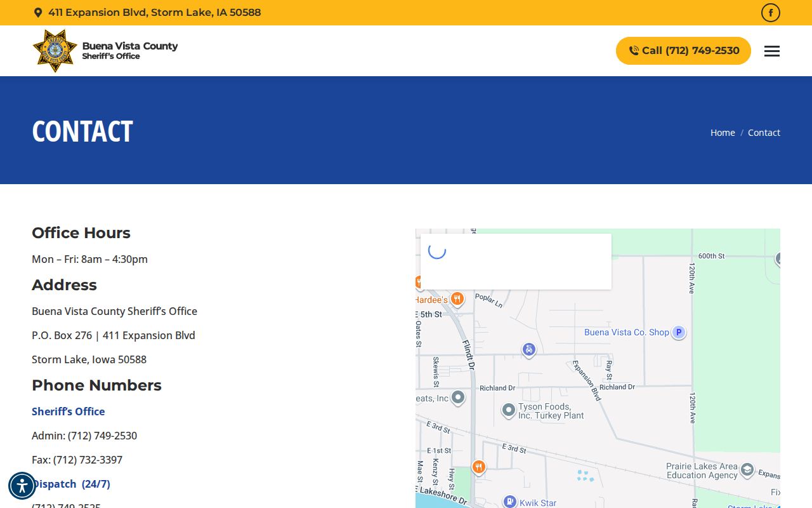Go to Home breadcrumb link
Image resolution: width=812 pixels, height=508 pixels.
[723, 133]
